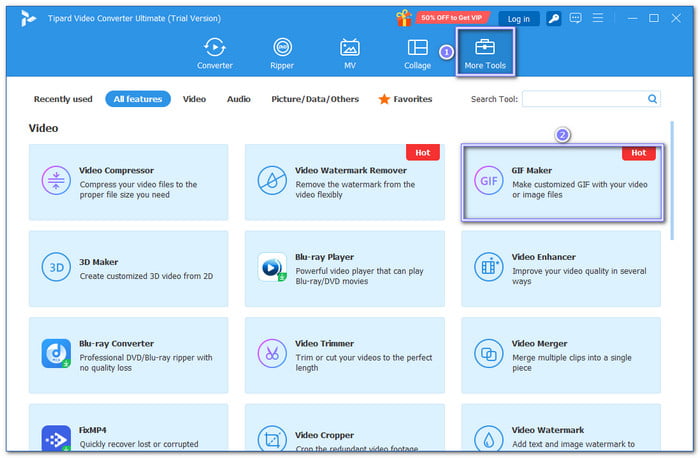Image resolution: width=700 pixels, height=458 pixels.
Task: Open the Converter tab
Action: coord(215,54)
